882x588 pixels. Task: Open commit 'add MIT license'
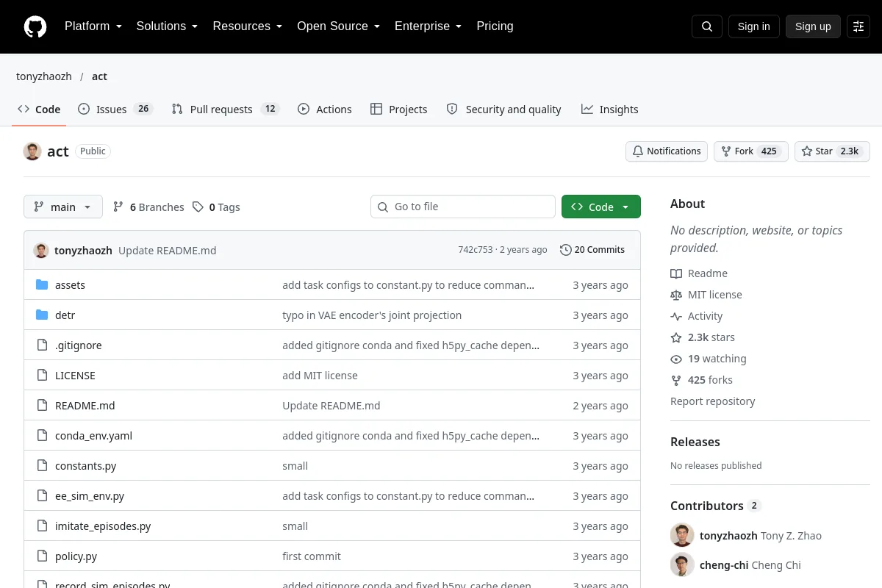(x=320, y=376)
